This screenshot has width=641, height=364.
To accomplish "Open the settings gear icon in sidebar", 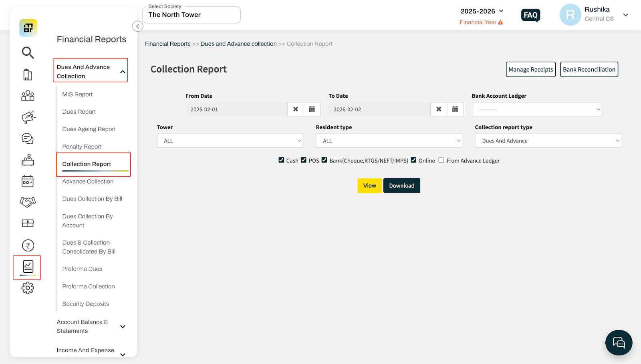I will [x=28, y=288].
